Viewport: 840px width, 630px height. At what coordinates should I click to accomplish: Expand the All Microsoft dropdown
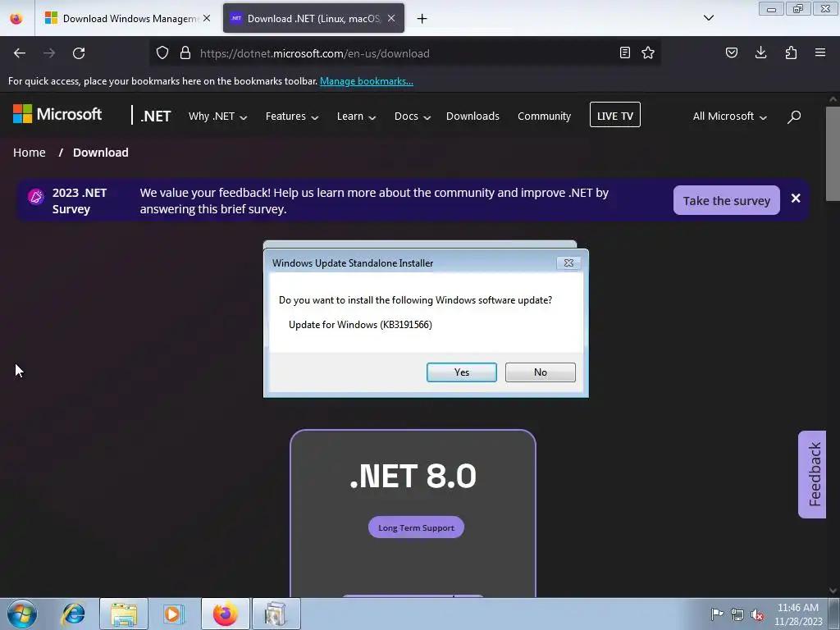[729, 116]
